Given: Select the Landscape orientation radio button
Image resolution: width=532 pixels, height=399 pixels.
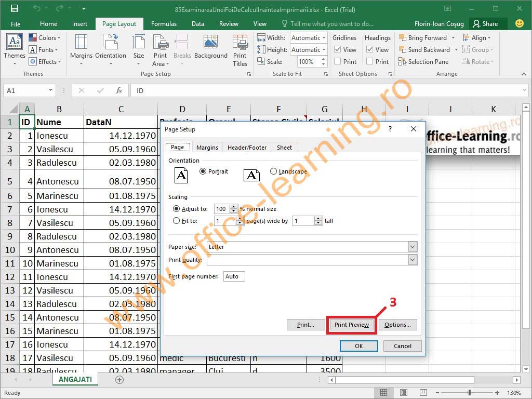Looking at the screenshot, I should point(273,171).
